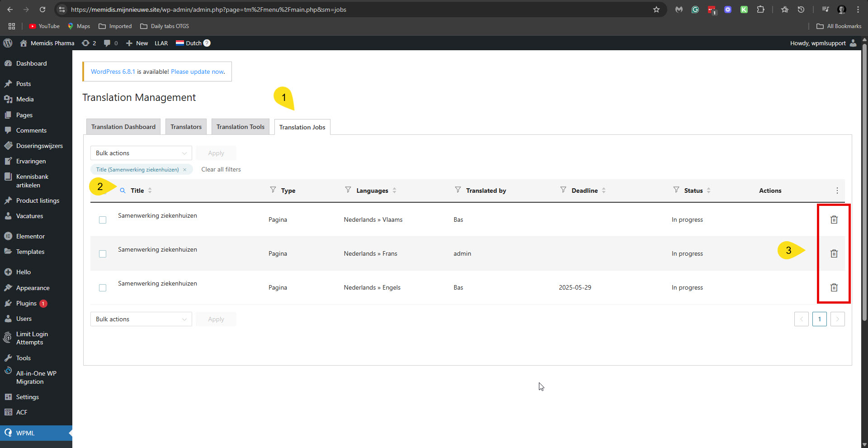Click the Clear all filters link
Image resolution: width=868 pixels, height=448 pixels.
pos(221,169)
